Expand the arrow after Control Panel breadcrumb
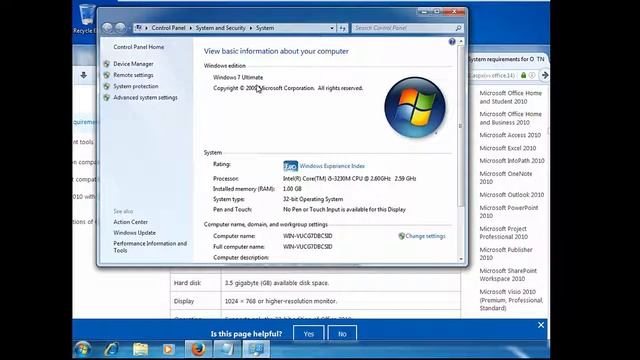The height and width of the screenshot is (360, 640). [x=190, y=28]
